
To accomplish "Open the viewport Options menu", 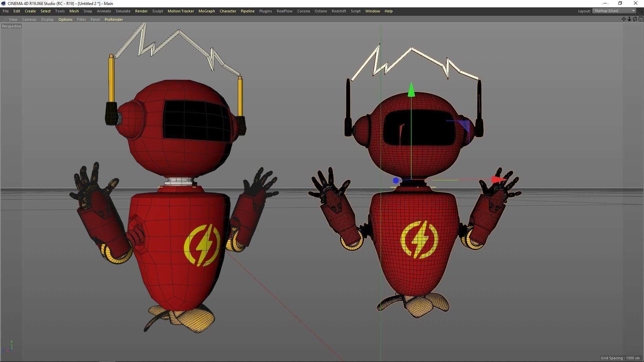I will point(65,19).
